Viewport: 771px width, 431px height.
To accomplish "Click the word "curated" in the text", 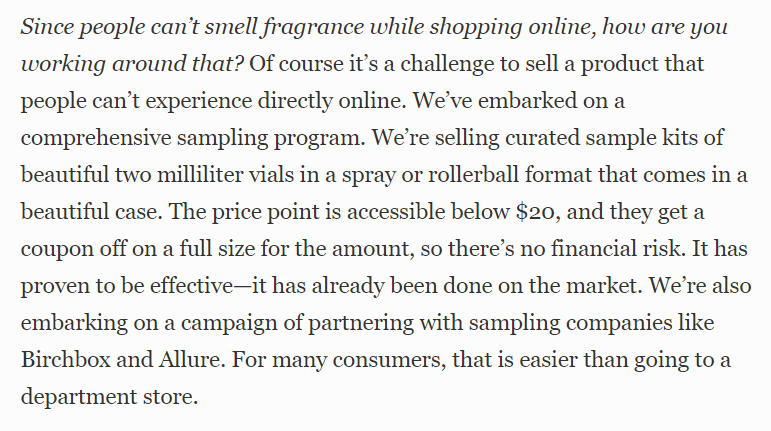I will pos(542,138).
